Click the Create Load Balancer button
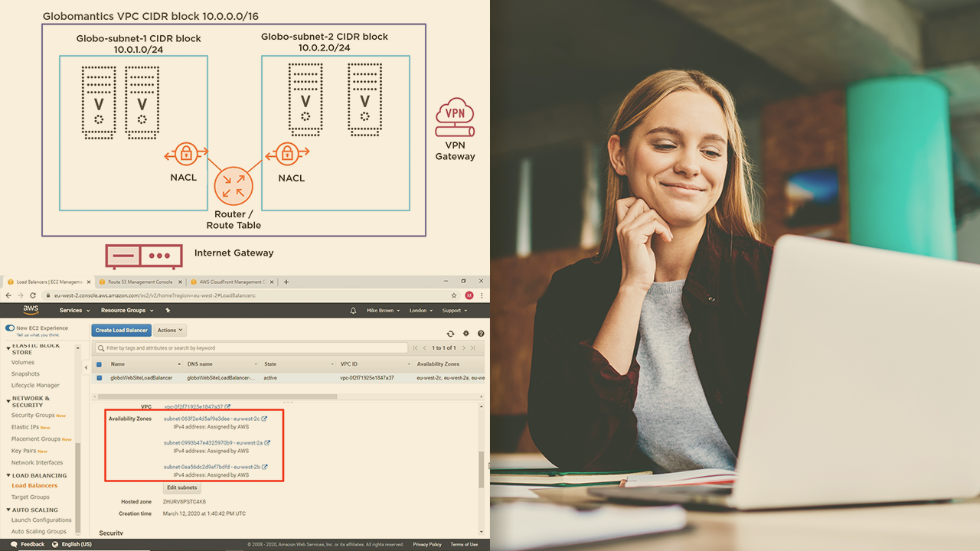Image resolution: width=980 pixels, height=551 pixels. point(121,331)
